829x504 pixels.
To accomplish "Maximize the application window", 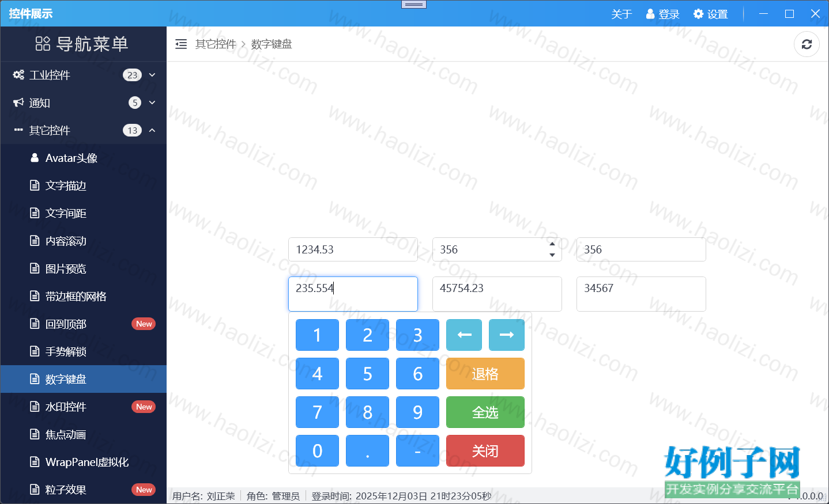I will [789, 14].
